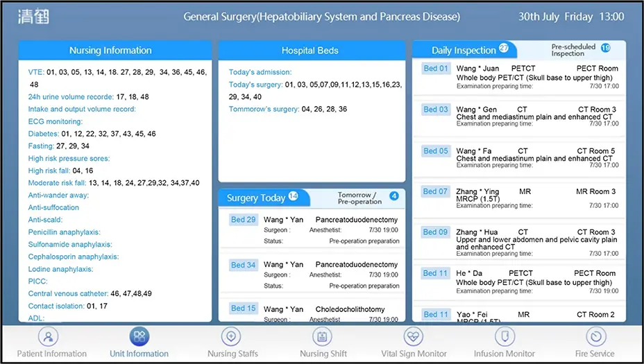644x364 pixels.
Task: Select the Daily Inspection tab
Action: (464, 50)
